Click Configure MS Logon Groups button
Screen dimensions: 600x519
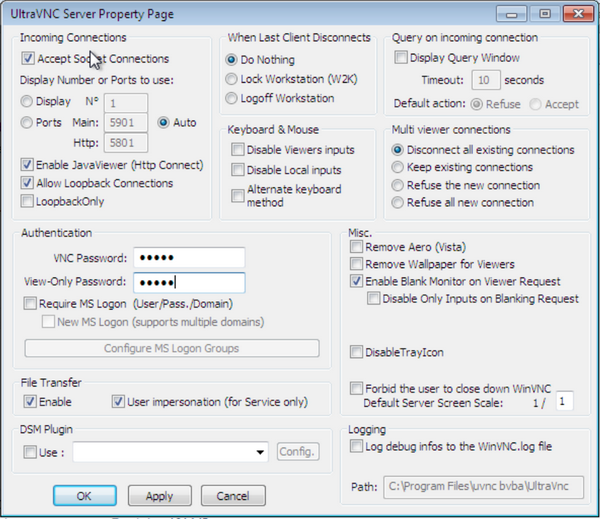[172, 348]
